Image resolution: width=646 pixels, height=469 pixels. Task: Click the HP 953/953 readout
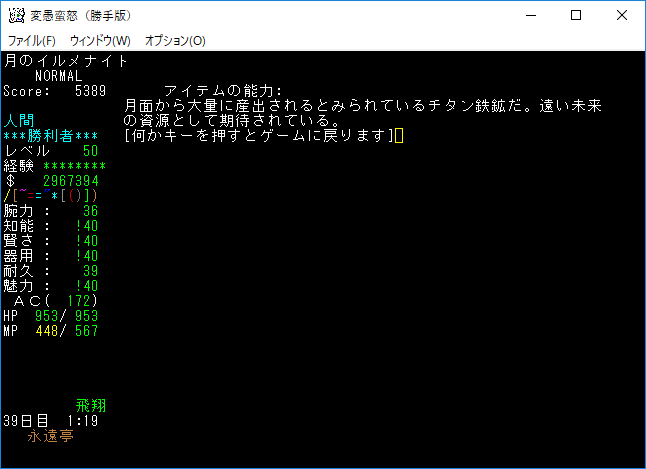(x=50, y=316)
